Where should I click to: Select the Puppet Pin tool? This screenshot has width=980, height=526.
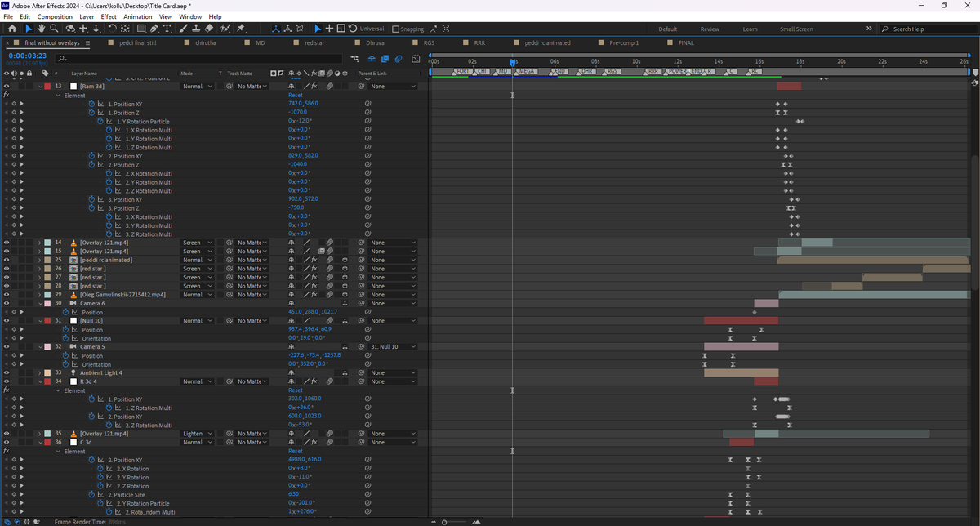[240, 29]
